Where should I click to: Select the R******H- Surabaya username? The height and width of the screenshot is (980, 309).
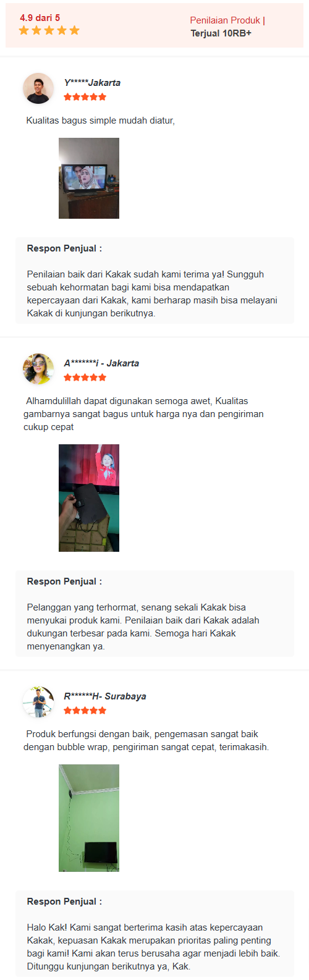[105, 696]
